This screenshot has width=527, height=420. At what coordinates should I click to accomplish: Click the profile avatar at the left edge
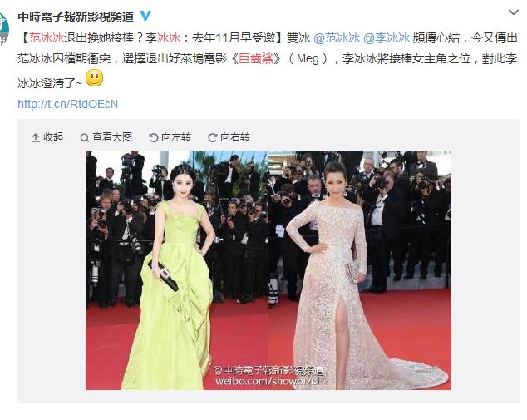coord(4,30)
